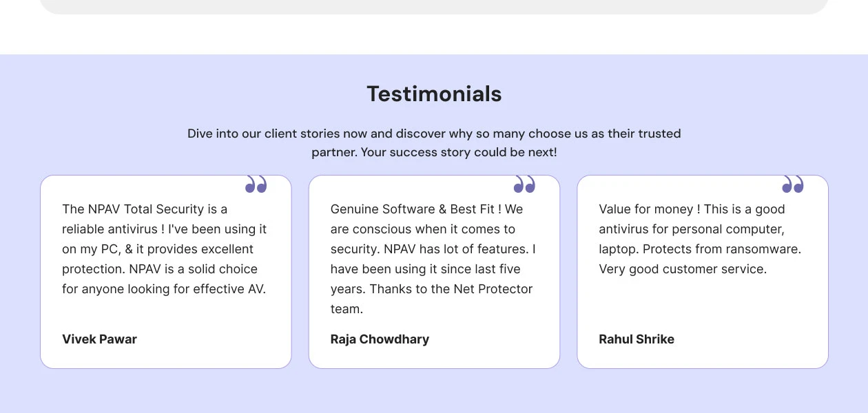Select the Rahul Shrike author name
Screen dimensions: 868x413
(637, 339)
